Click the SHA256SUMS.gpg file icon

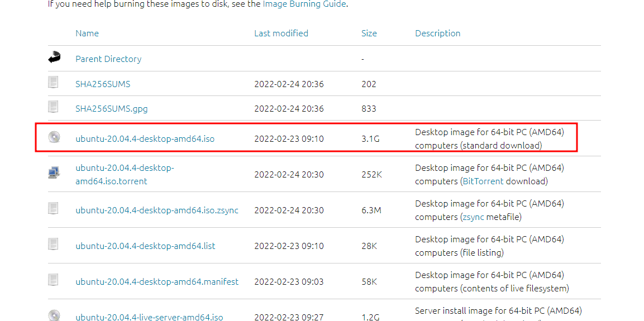[x=53, y=107]
